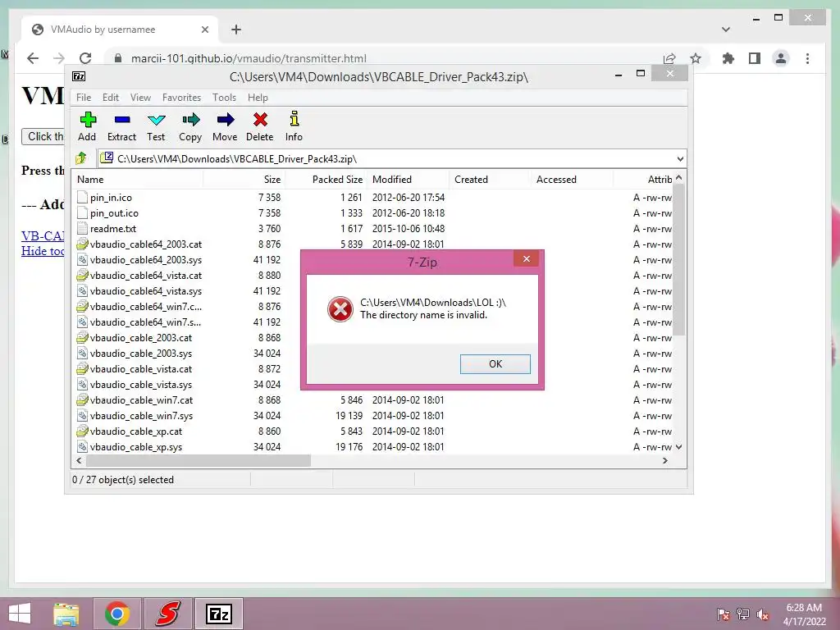
Task: Sort by the Packed Size column header
Action: click(x=326, y=180)
